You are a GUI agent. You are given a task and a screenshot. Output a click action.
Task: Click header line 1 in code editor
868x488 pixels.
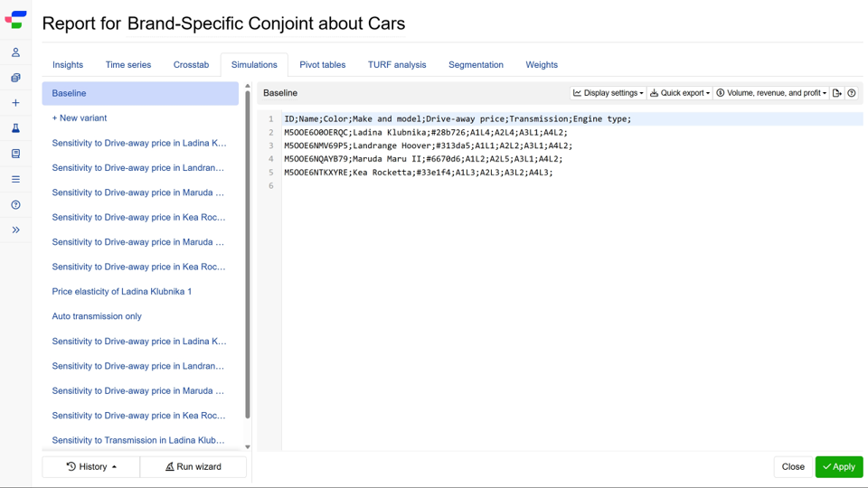pyautogui.click(x=572, y=119)
